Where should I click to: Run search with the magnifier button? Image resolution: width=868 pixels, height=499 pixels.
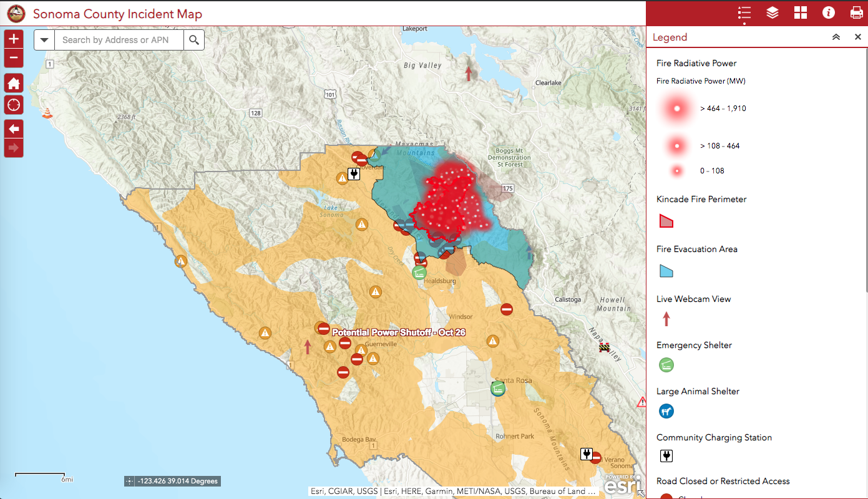[194, 40]
